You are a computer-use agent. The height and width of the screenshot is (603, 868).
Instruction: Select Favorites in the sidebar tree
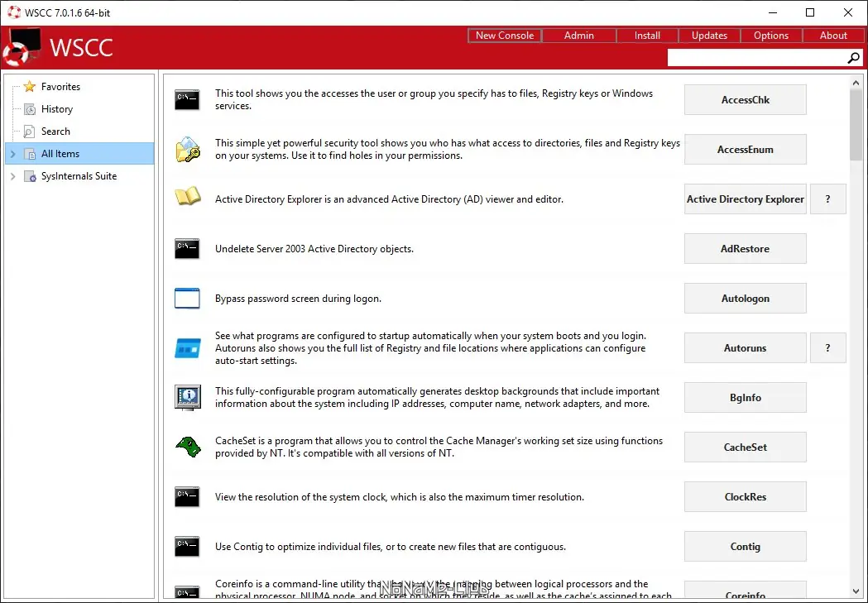[x=60, y=86]
